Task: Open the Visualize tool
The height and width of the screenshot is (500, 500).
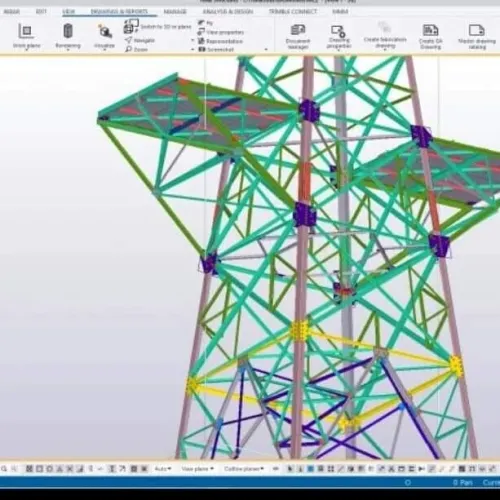Action: coord(105,35)
